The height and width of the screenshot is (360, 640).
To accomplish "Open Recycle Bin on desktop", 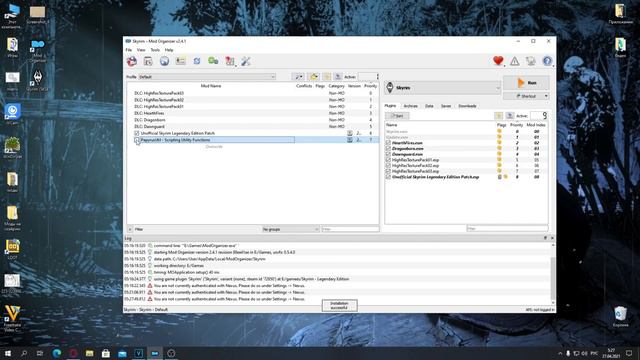I will click(620, 317).
